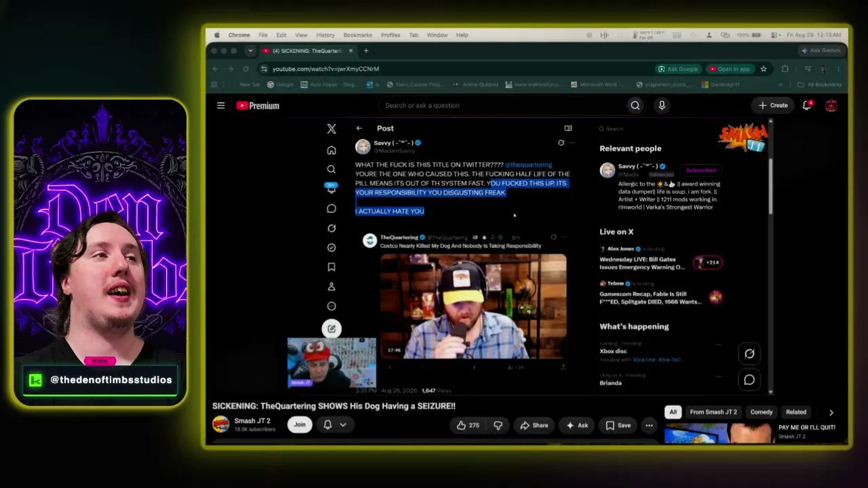The height and width of the screenshot is (488, 868).
Task: Go forward using Chrome's forward arrow
Action: pos(231,68)
